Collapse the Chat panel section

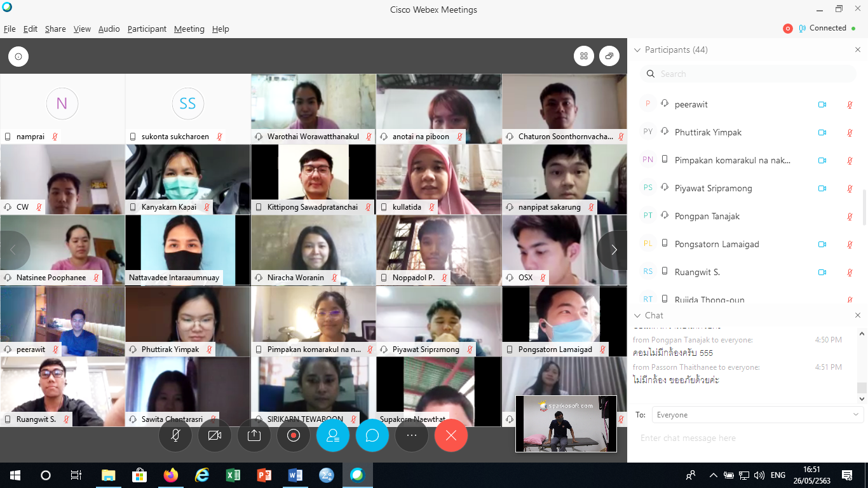click(638, 316)
